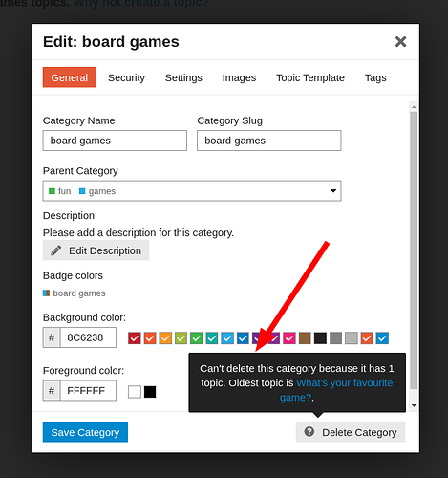Click the pencil icon in Edit Description
The height and width of the screenshot is (478, 448).
(56, 250)
